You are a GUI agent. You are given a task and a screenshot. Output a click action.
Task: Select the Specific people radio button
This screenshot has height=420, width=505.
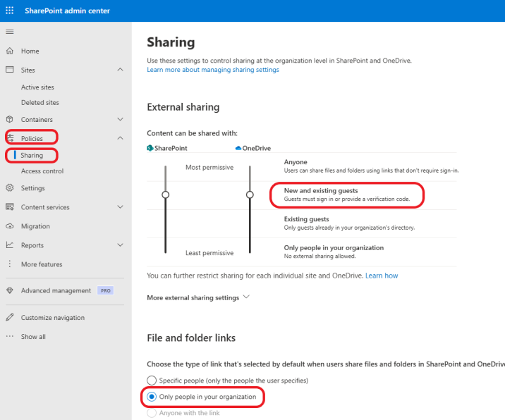tap(152, 381)
